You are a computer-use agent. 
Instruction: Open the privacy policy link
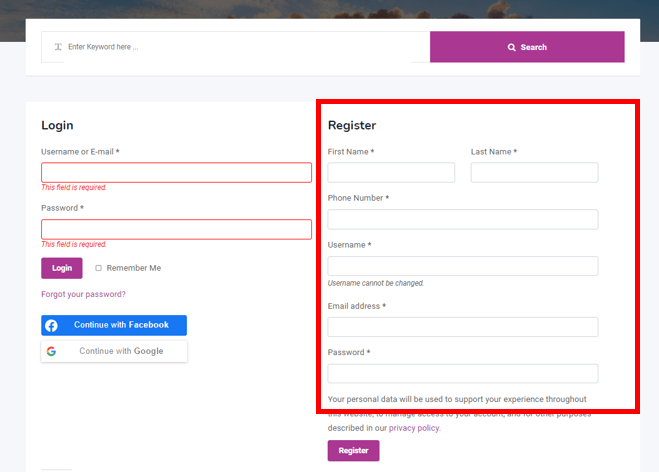pyautogui.click(x=414, y=428)
